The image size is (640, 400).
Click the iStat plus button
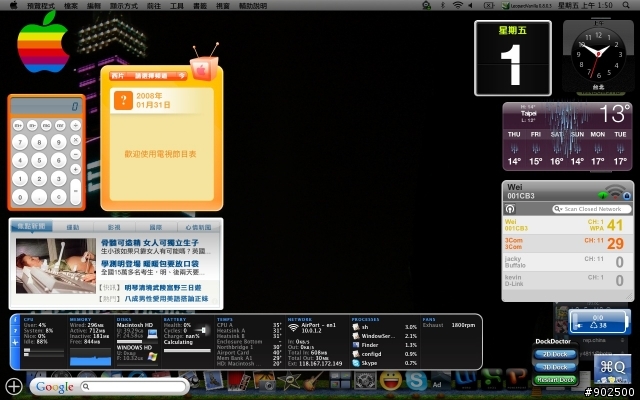(x=15, y=342)
